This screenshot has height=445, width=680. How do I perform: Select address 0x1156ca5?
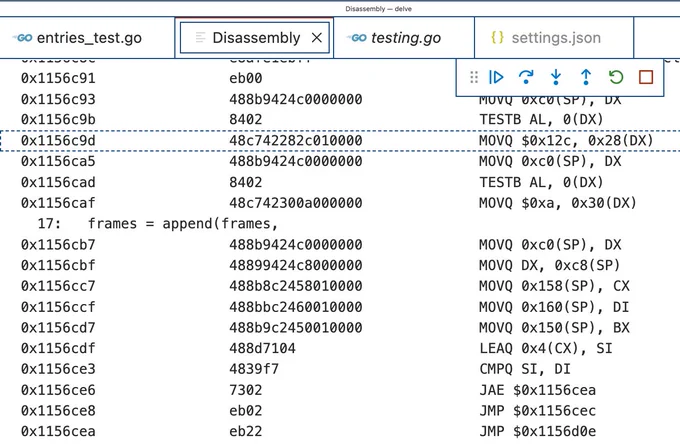click(x=58, y=161)
